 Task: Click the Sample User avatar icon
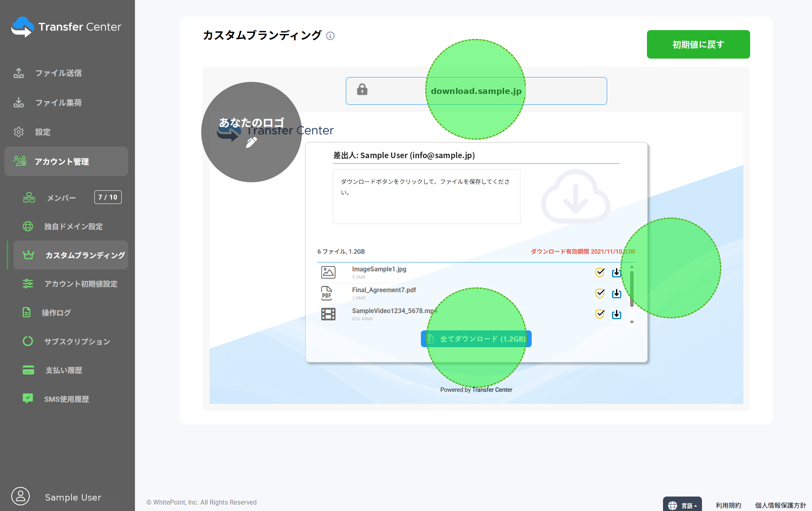pyautogui.click(x=20, y=496)
